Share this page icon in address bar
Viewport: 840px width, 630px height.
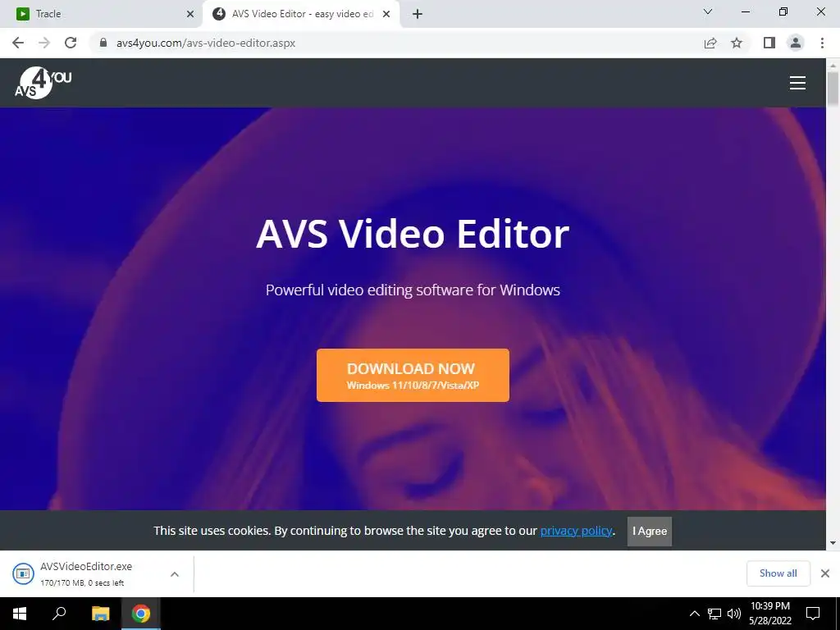click(710, 43)
